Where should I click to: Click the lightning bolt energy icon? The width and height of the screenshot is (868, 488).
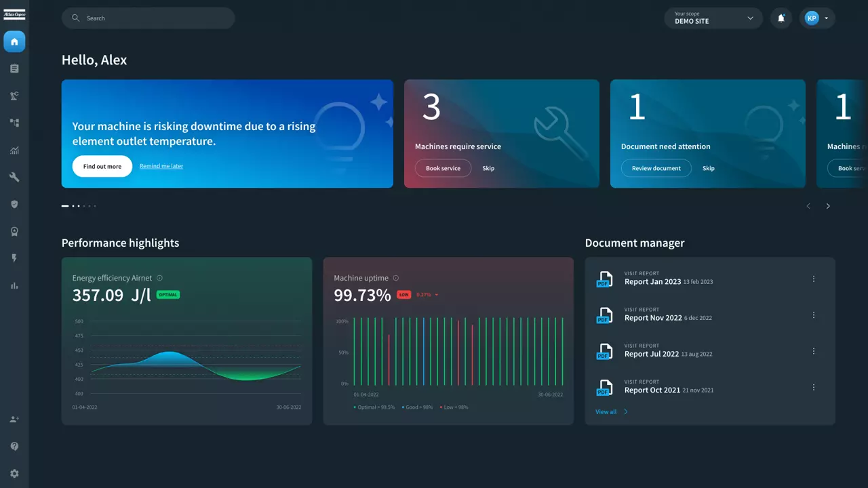click(14, 258)
